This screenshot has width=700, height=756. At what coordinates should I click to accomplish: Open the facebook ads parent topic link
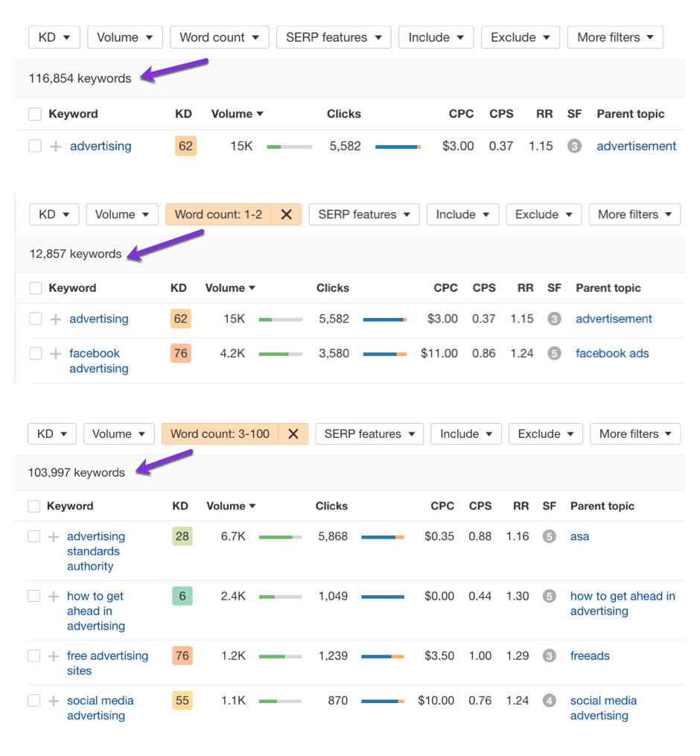coord(612,354)
